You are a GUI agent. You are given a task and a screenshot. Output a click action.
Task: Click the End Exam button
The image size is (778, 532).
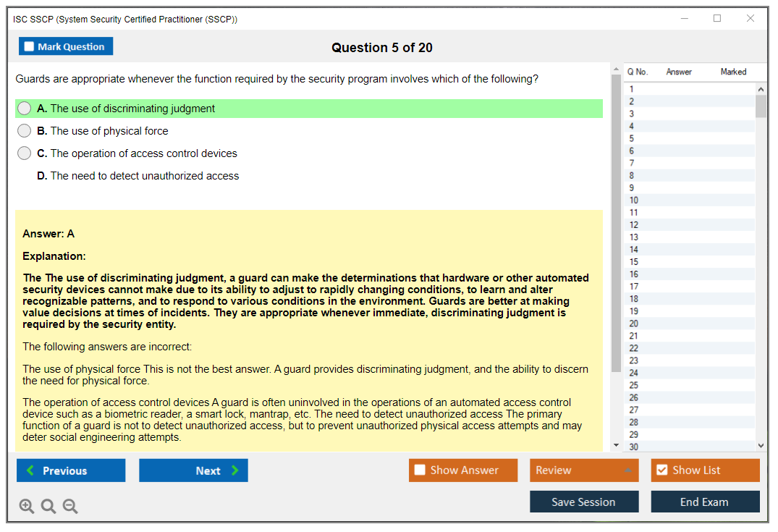coord(704,502)
